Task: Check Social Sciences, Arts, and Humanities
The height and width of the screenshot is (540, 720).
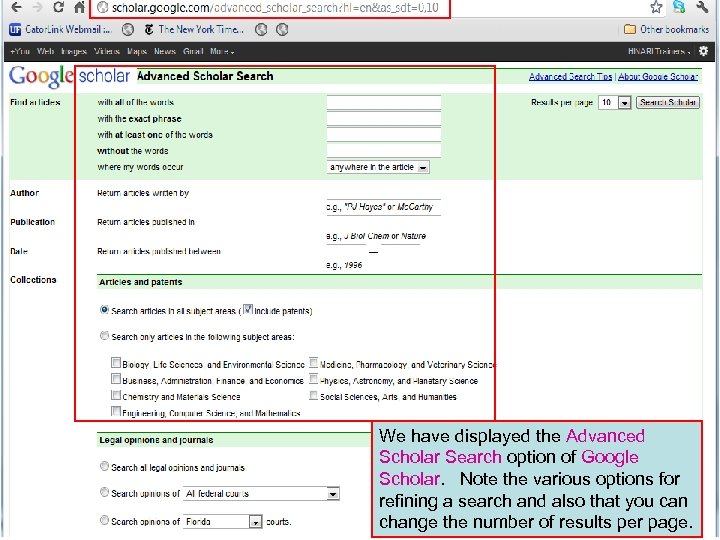Action: point(313,395)
